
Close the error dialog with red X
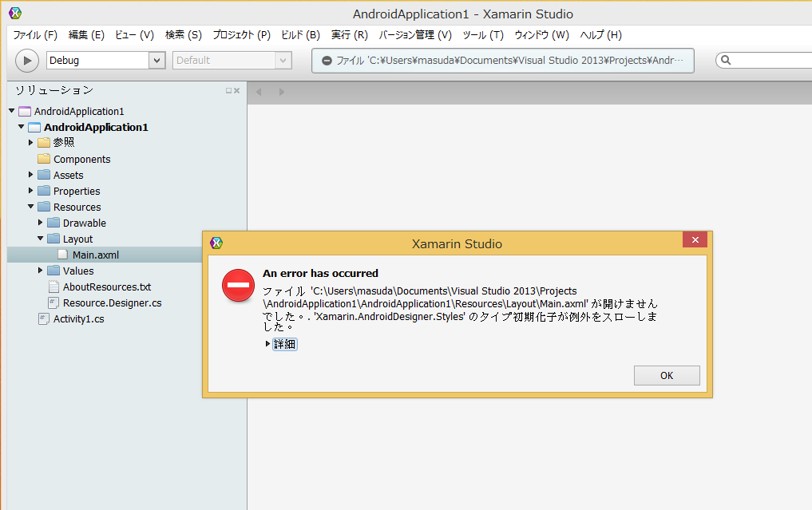click(x=695, y=240)
